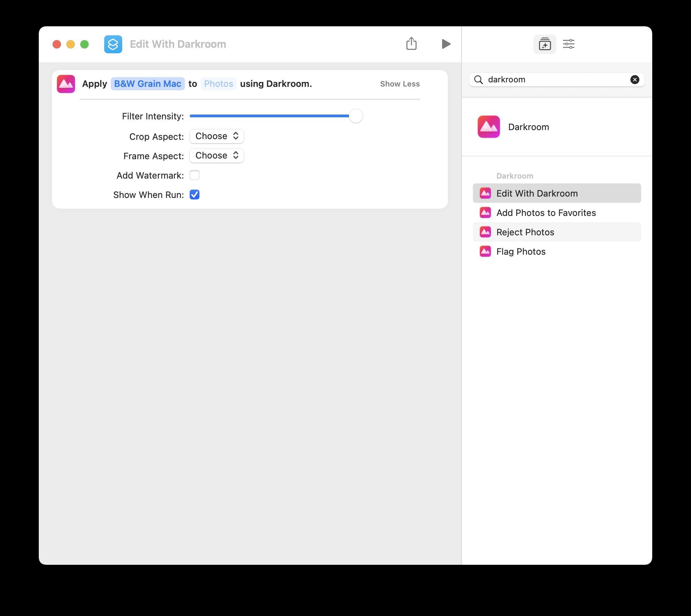
Task: Click the shortcut settings sliders icon
Action: 568,44
